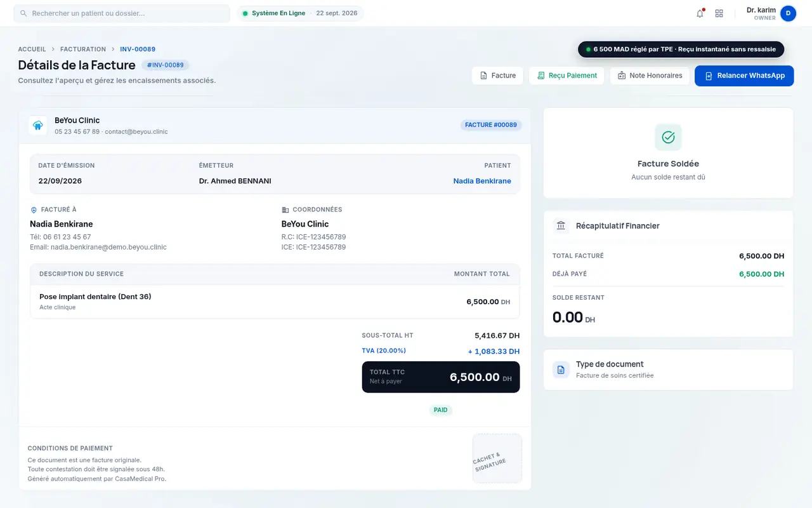Go to the Accueil breadcrumb
Image resolution: width=812 pixels, height=508 pixels.
(32, 49)
